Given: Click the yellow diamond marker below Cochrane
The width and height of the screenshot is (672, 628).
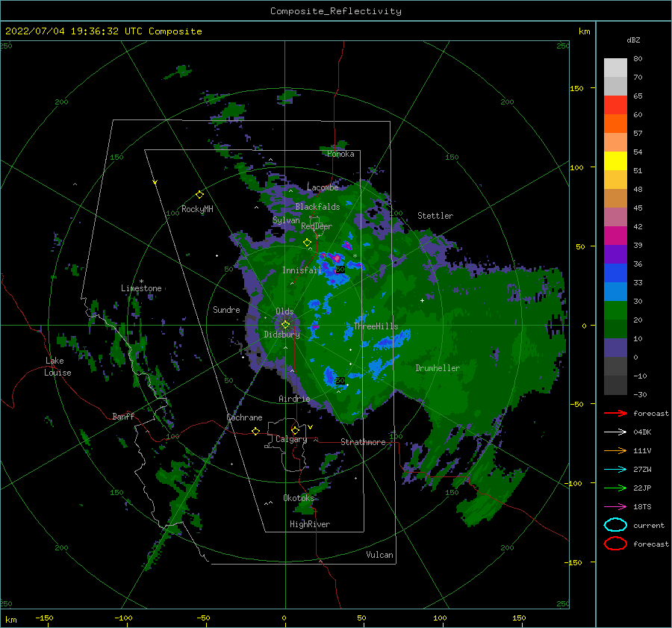Looking at the screenshot, I should 255,431.
